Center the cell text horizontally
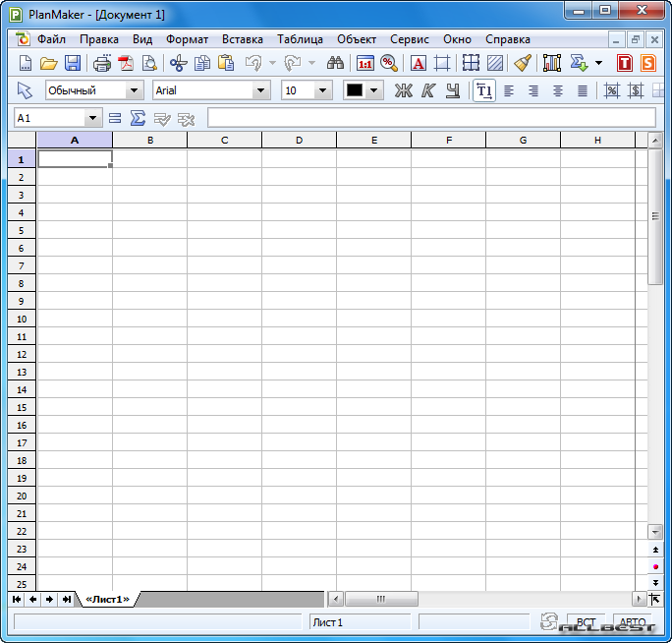Screen dimensions: 672x643 click(x=558, y=90)
